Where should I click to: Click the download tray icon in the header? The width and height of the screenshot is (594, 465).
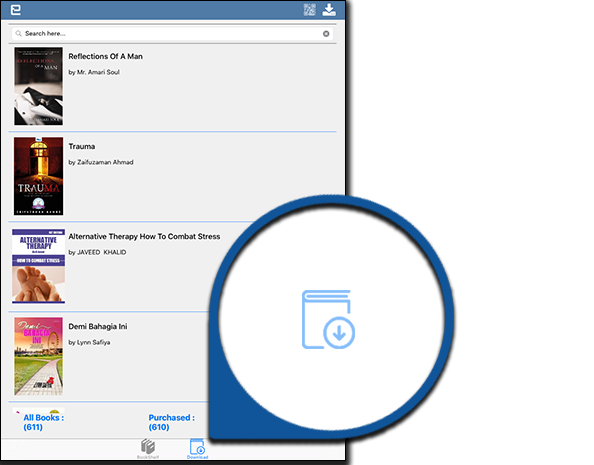(x=329, y=10)
